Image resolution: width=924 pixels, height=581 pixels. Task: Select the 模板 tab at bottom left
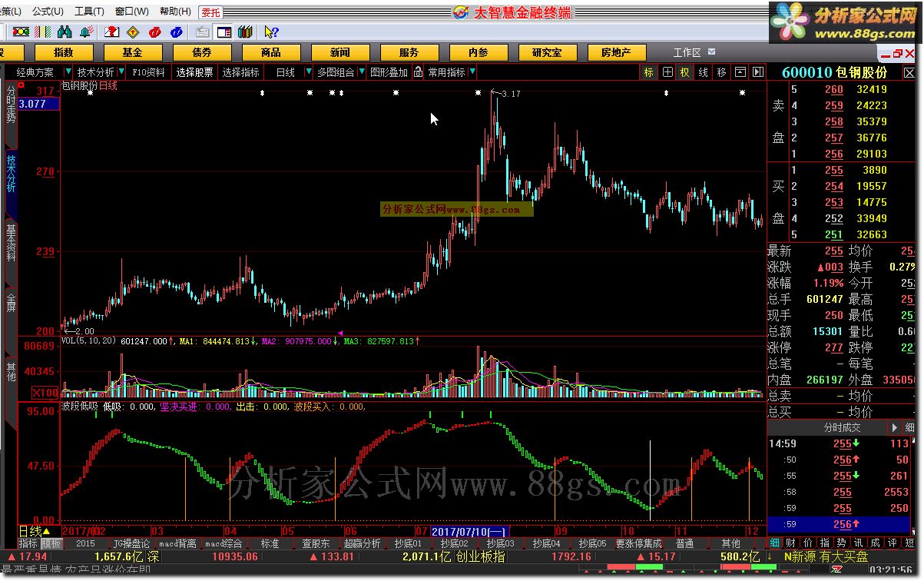[x=51, y=543]
